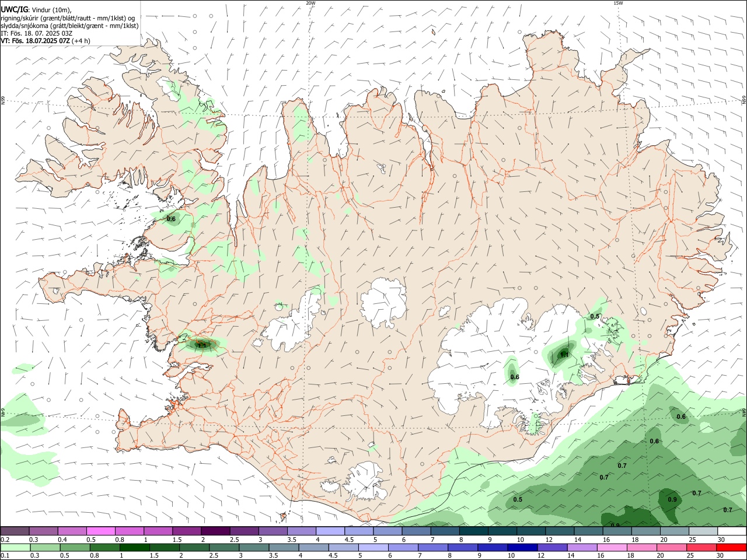
Task: Click the 0.6 value in the Westfjords-side green patch
Action: pyautogui.click(x=171, y=219)
